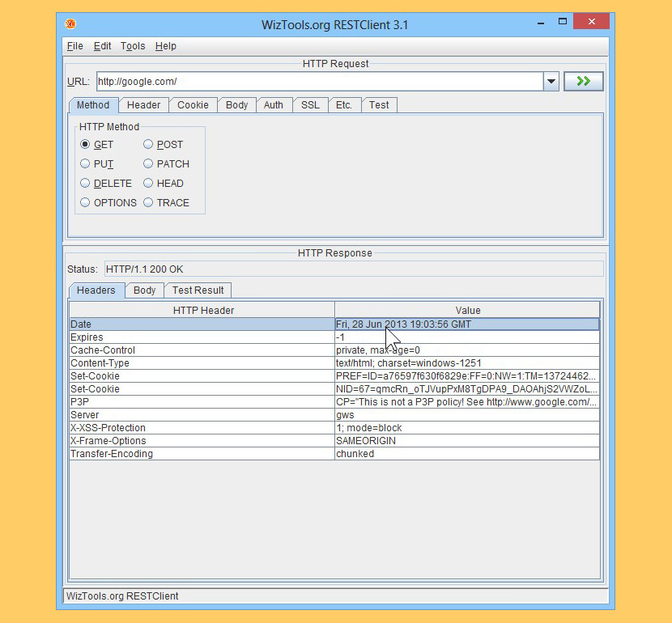Open the Help menu
This screenshot has width=672, height=623.
coord(165,46)
